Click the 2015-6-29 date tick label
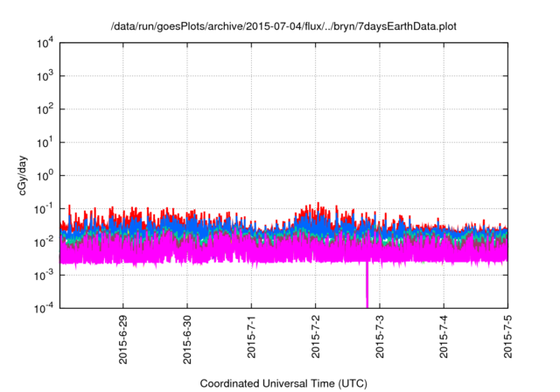Viewport: 560px width, 392px height. (x=122, y=339)
